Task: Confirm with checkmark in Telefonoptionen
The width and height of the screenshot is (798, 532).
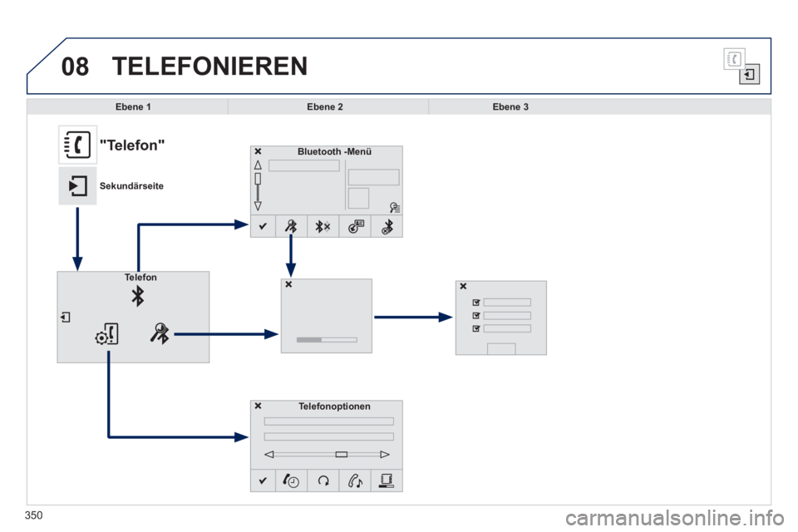Action: [263, 480]
